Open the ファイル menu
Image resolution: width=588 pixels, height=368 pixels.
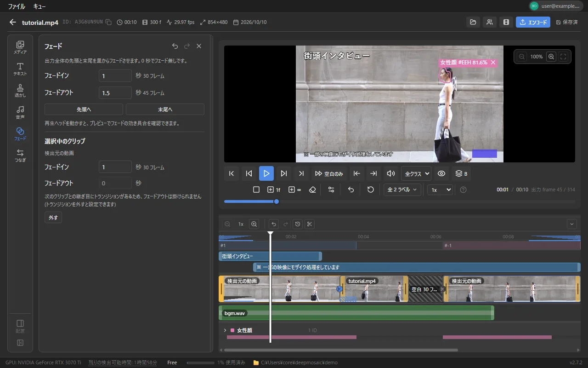[x=17, y=6]
